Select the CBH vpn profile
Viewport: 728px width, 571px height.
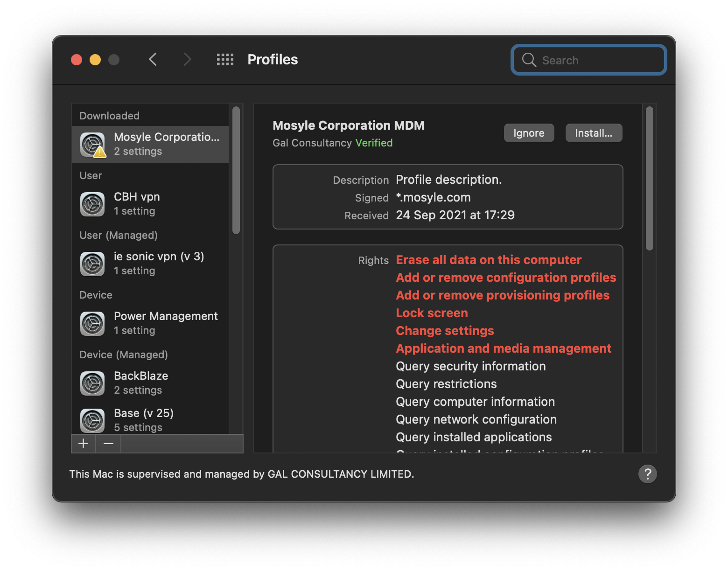pyautogui.click(x=150, y=204)
